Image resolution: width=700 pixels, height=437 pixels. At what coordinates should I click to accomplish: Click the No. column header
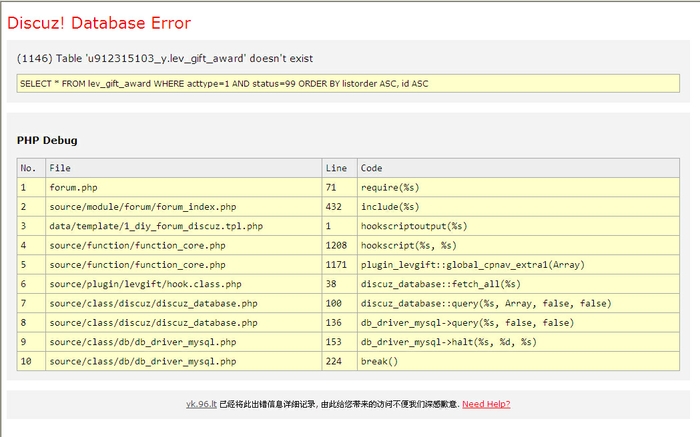click(x=31, y=168)
